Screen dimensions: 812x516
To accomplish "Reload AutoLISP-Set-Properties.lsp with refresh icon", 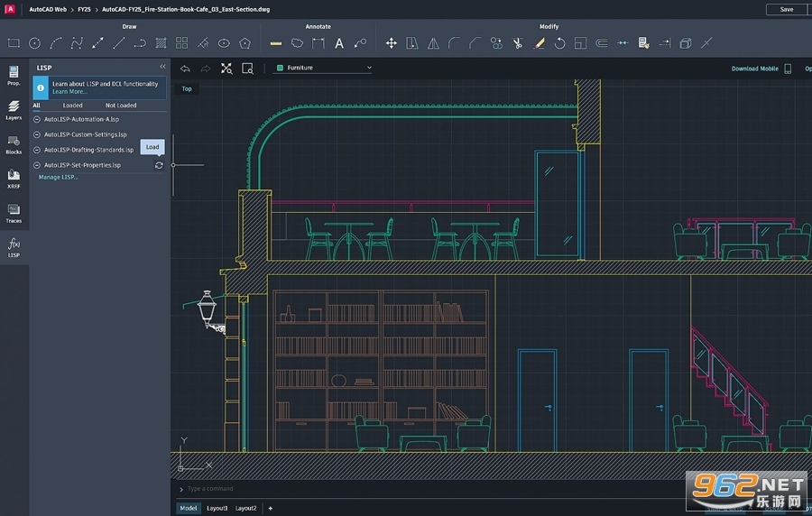I will point(159,165).
